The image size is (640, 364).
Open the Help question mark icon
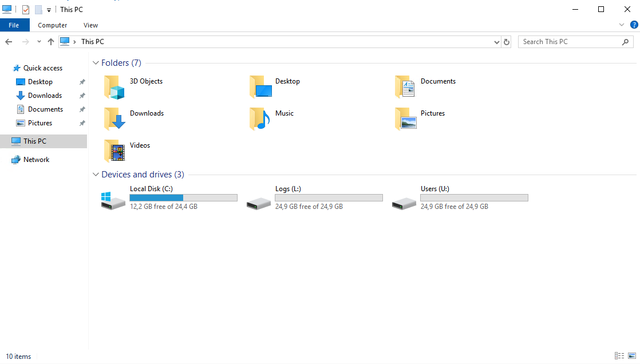pos(634,25)
